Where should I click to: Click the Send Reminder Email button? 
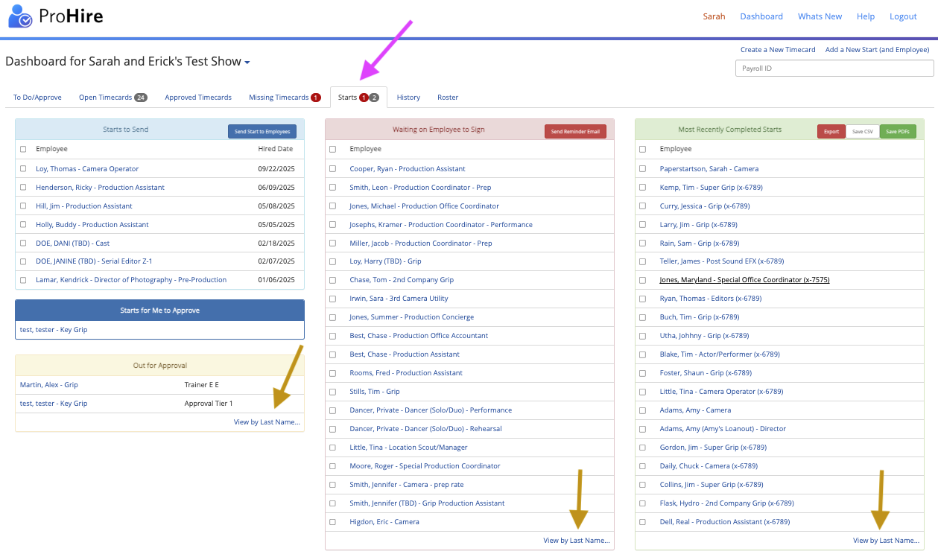pyautogui.click(x=575, y=132)
